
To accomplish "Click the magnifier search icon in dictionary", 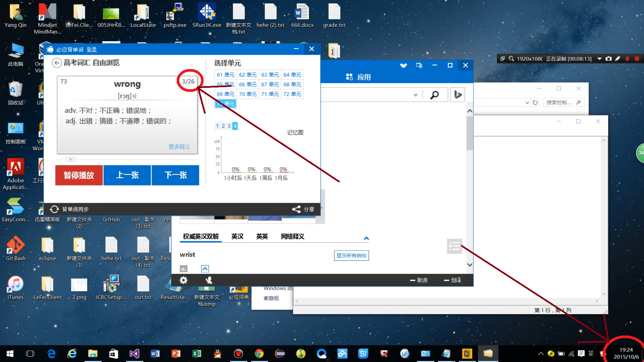I will (x=434, y=95).
